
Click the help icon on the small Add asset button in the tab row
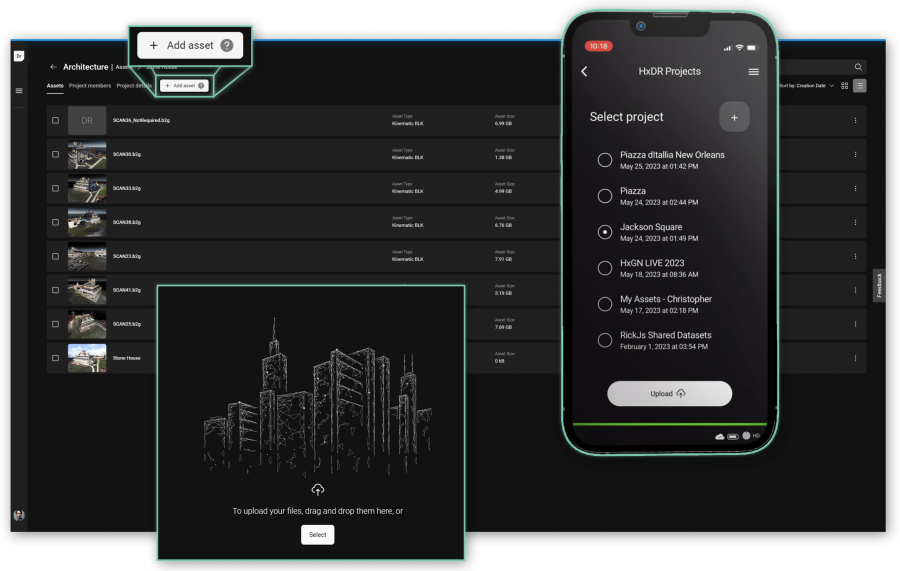point(201,86)
